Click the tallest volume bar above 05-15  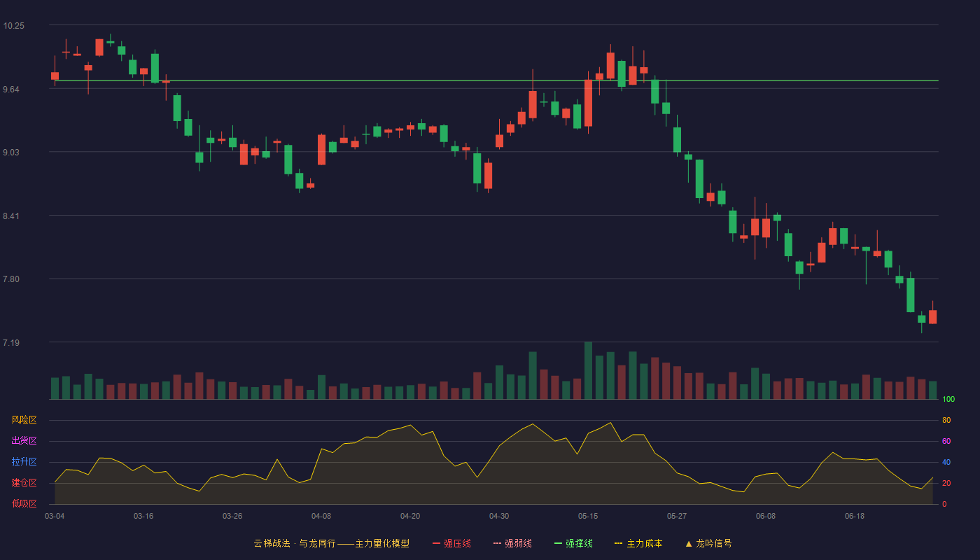coord(588,371)
